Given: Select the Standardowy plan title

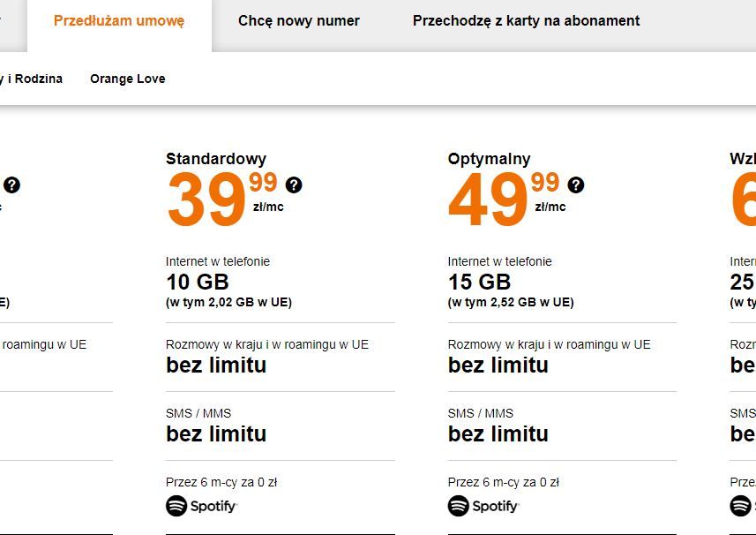Looking at the screenshot, I should coord(216,159).
